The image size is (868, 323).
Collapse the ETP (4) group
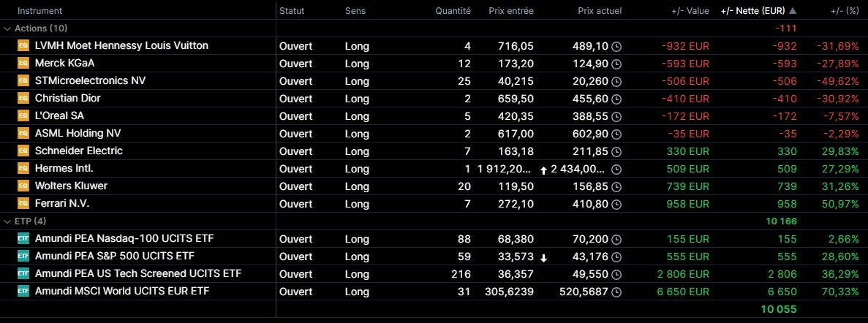click(8, 221)
